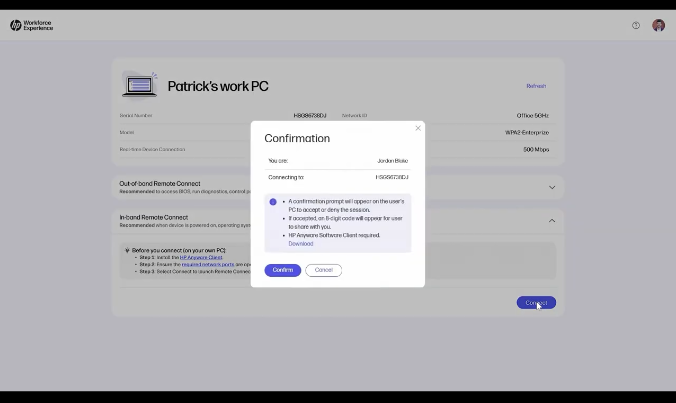
Task: Expand the Out-of-band Remote Connect section
Action: point(552,187)
